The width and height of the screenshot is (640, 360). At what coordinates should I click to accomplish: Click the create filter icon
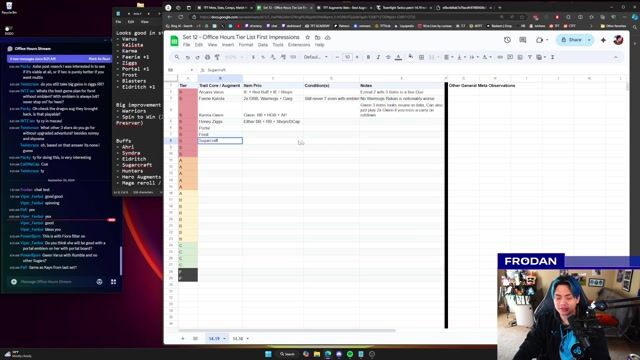tap(529, 57)
